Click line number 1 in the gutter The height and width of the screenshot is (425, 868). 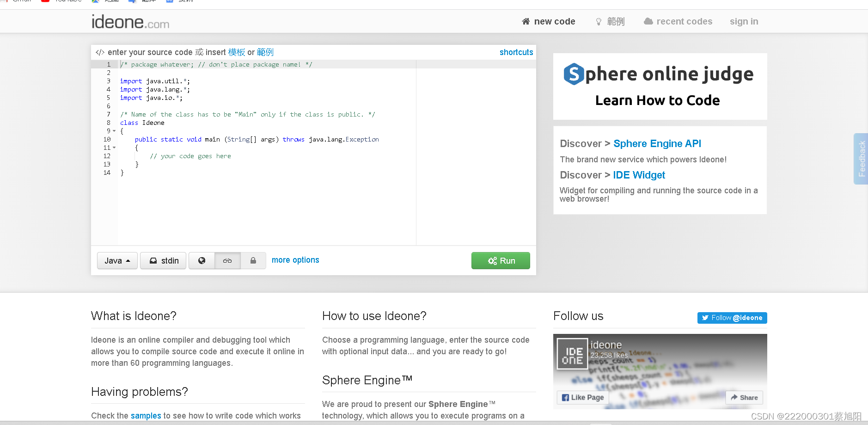(x=109, y=64)
